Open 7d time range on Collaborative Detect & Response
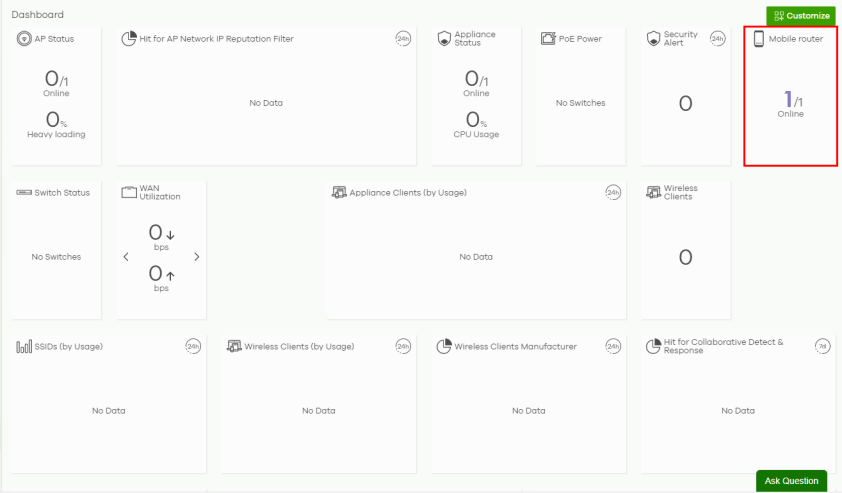The width and height of the screenshot is (842, 493). [x=822, y=346]
